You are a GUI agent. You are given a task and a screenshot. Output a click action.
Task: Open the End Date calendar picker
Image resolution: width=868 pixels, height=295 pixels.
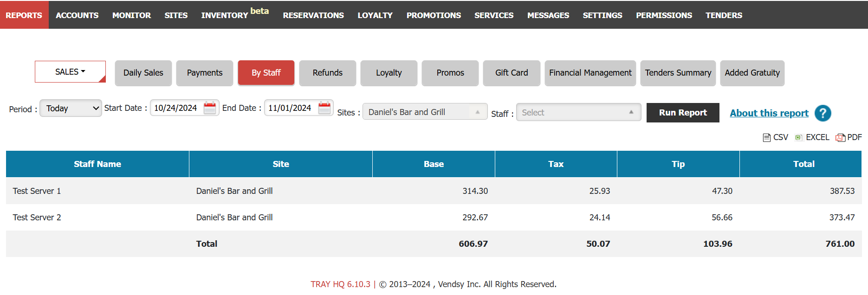pos(324,108)
